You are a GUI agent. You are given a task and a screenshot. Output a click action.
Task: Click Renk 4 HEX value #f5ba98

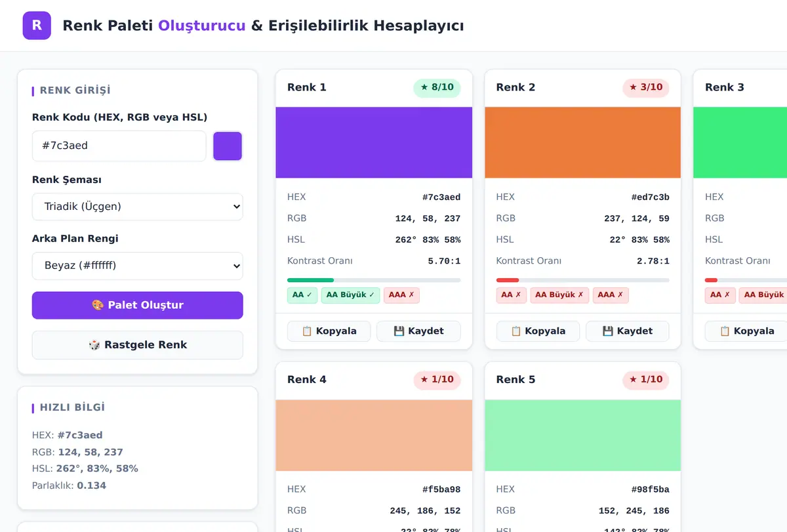click(x=441, y=490)
